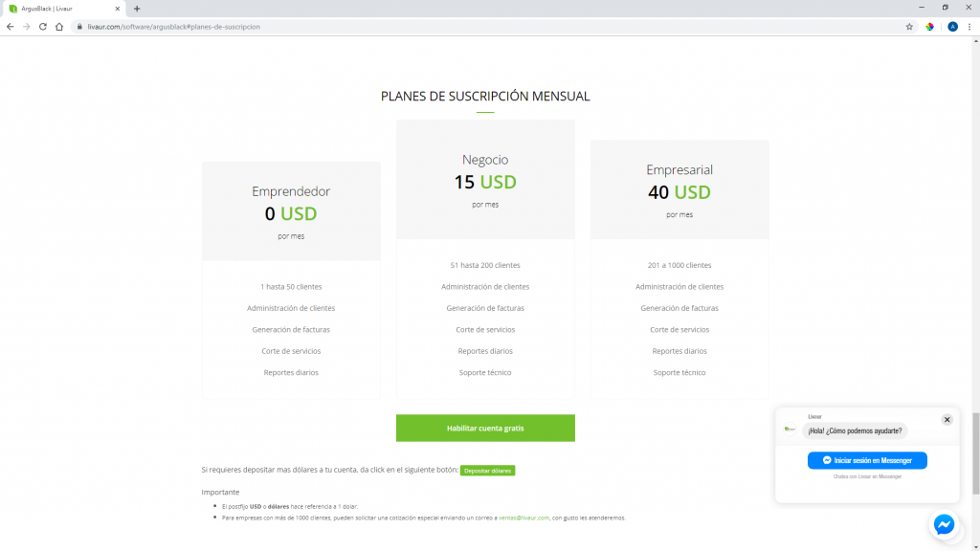This screenshot has height=551, width=980.
Task: Open the ventas@livaur.com email link
Action: tap(523, 518)
